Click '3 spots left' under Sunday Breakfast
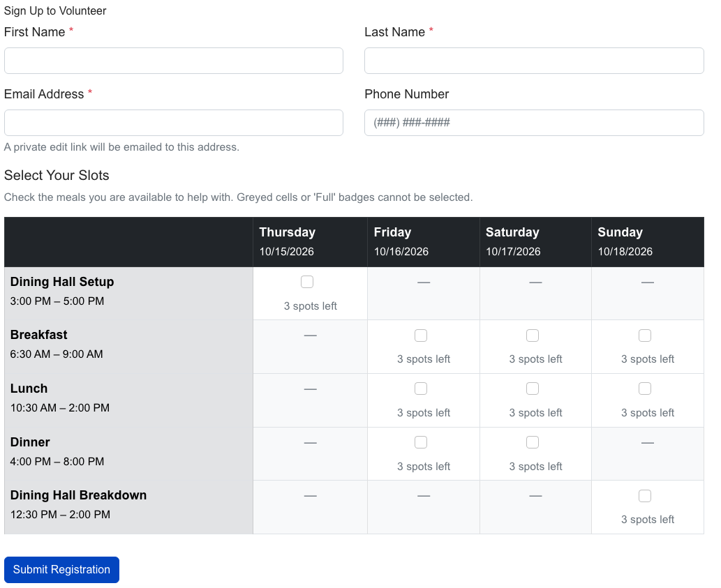The width and height of the screenshot is (721, 588). [x=648, y=359]
